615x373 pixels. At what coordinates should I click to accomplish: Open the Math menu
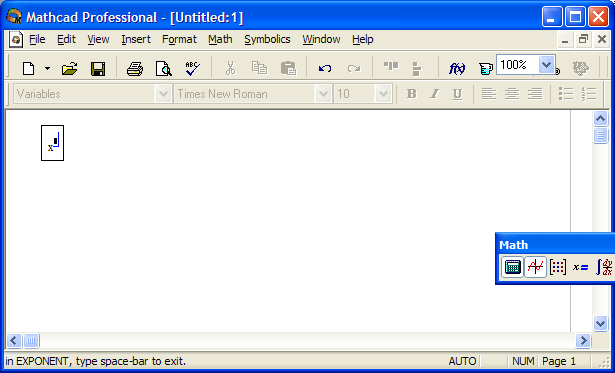tap(220, 39)
